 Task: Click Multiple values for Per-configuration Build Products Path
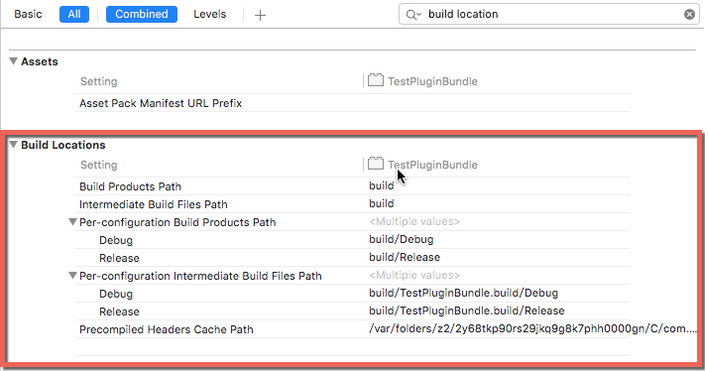point(414,222)
